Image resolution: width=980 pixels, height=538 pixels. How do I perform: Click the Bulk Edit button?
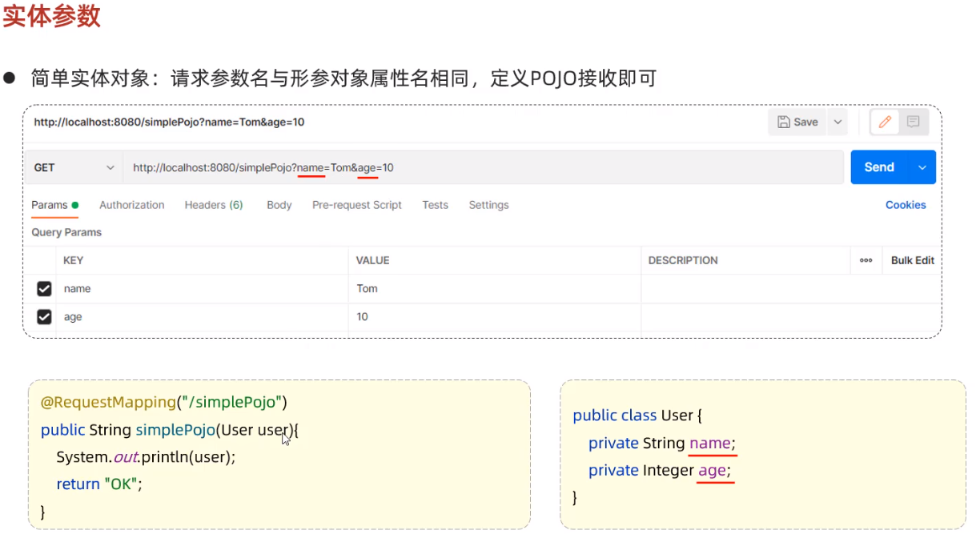913,260
